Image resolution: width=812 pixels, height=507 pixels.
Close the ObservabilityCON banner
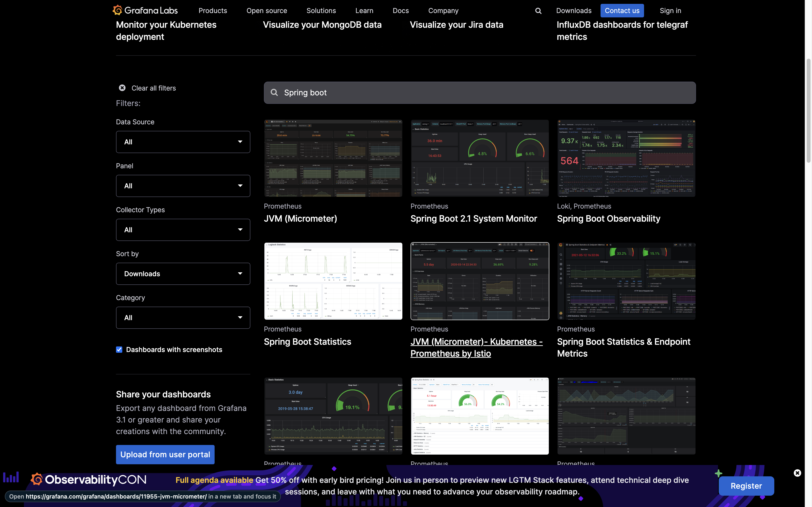tap(797, 473)
